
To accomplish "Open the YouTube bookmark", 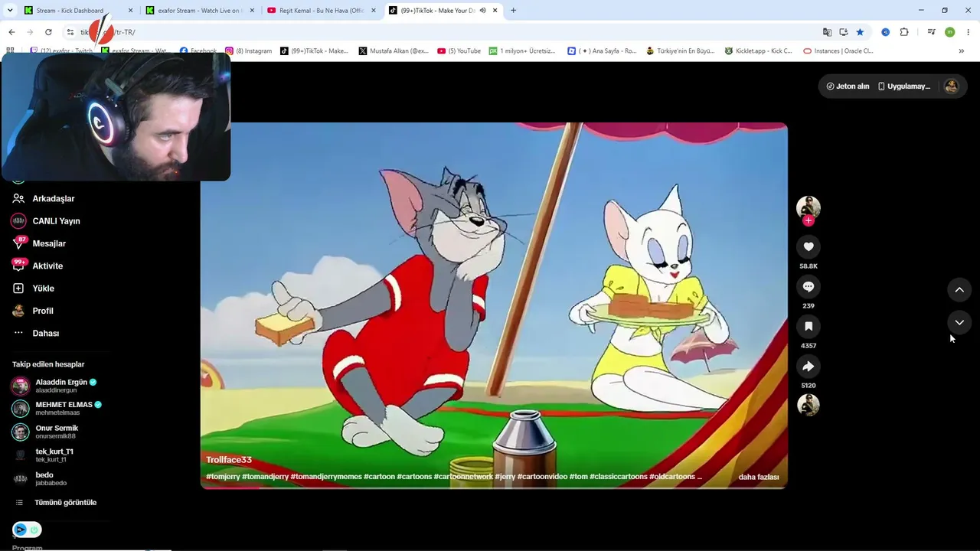I will tap(459, 51).
